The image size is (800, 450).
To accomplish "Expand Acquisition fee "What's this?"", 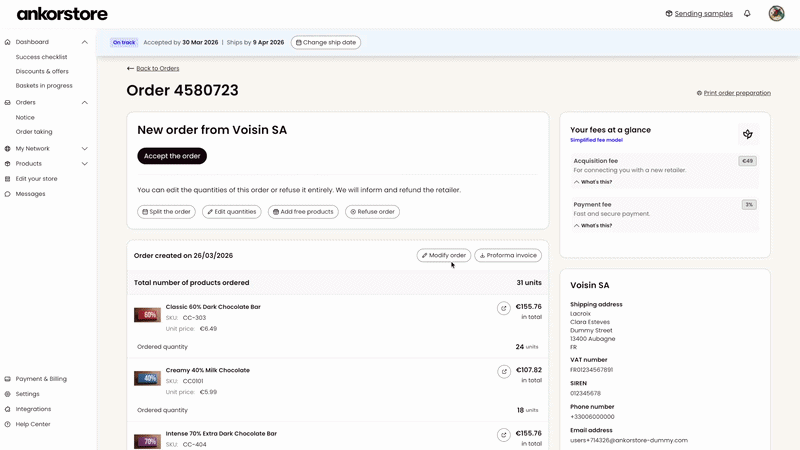I will click(x=593, y=182).
